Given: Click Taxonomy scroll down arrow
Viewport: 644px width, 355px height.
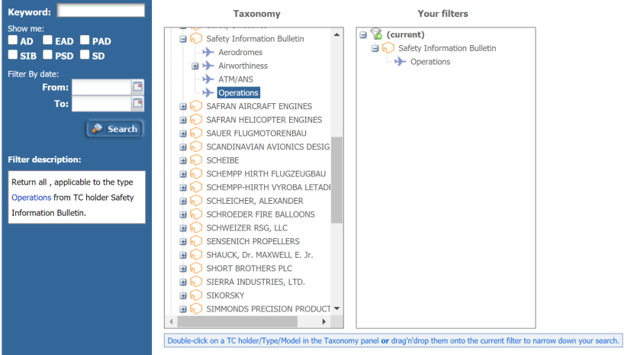Looking at the screenshot, I should point(336,308).
